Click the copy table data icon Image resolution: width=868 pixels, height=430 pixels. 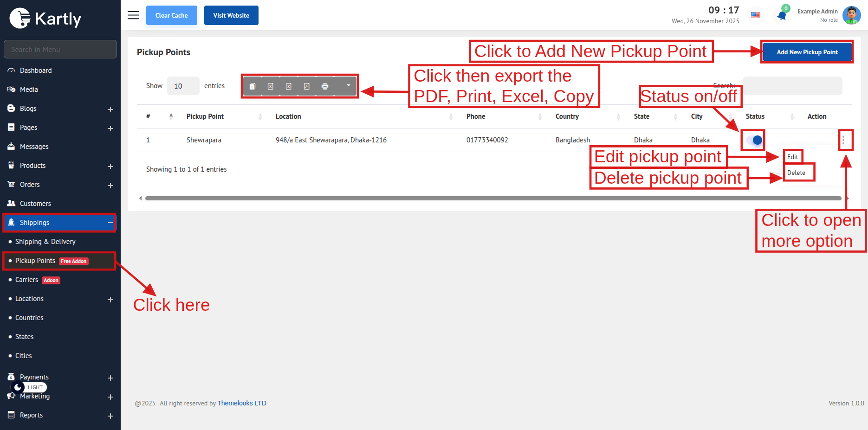click(253, 86)
